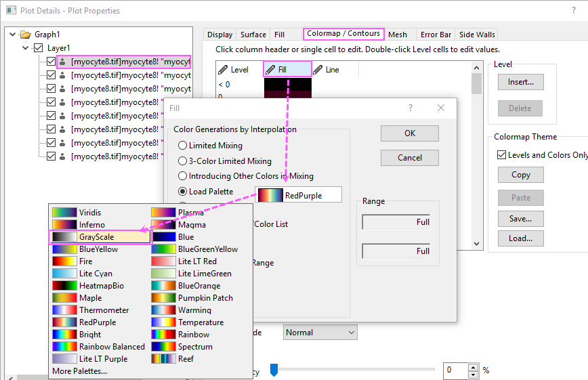Open the Normal mode dropdown
Viewport: 588px width, 380px height.
pyautogui.click(x=320, y=333)
